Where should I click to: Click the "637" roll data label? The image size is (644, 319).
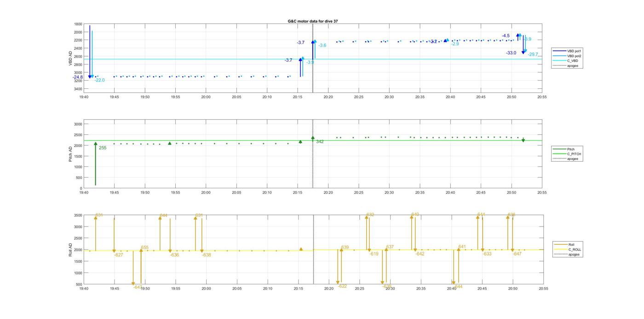pos(390,247)
